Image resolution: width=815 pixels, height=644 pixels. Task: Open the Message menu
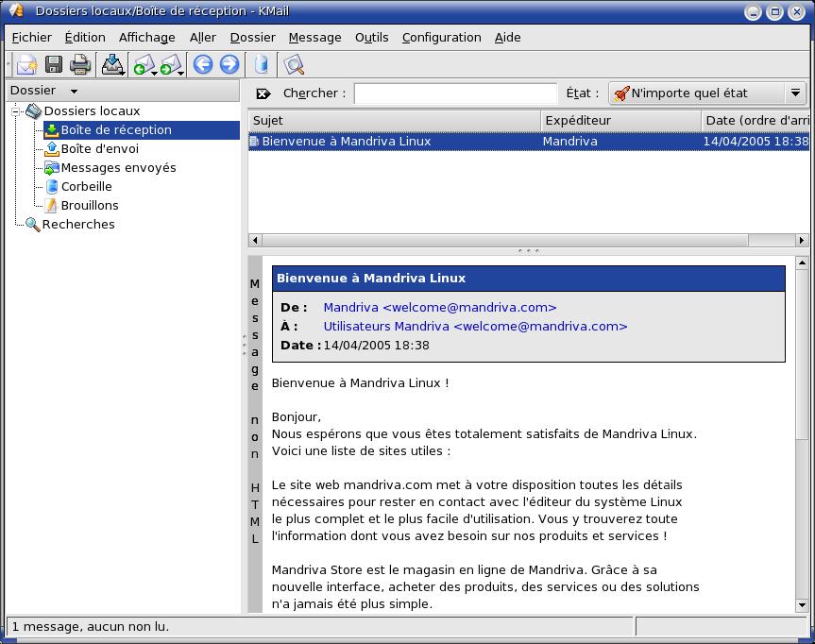tap(314, 37)
